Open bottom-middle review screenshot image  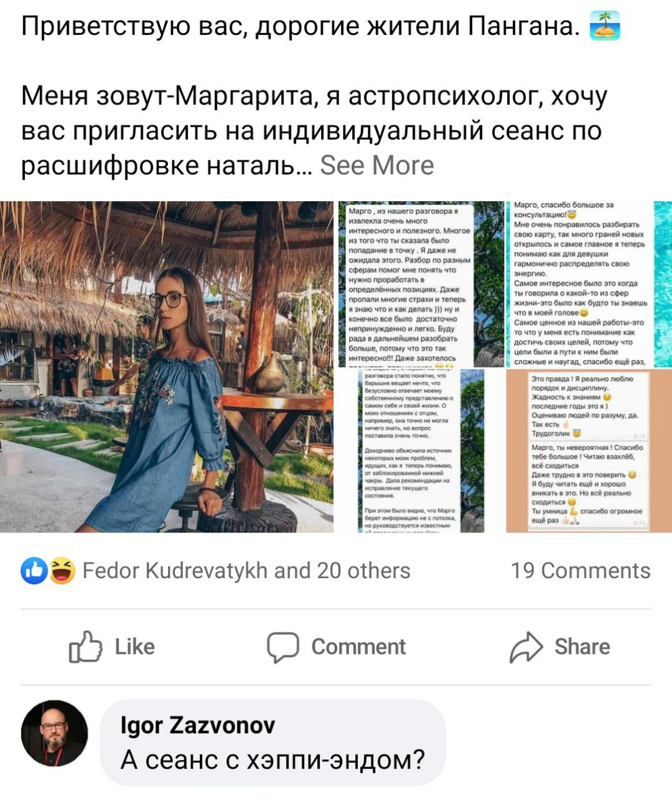click(421, 451)
